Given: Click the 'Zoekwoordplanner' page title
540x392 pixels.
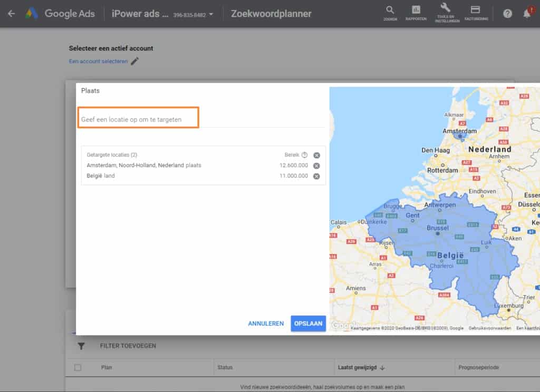Looking at the screenshot, I should [271, 14].
